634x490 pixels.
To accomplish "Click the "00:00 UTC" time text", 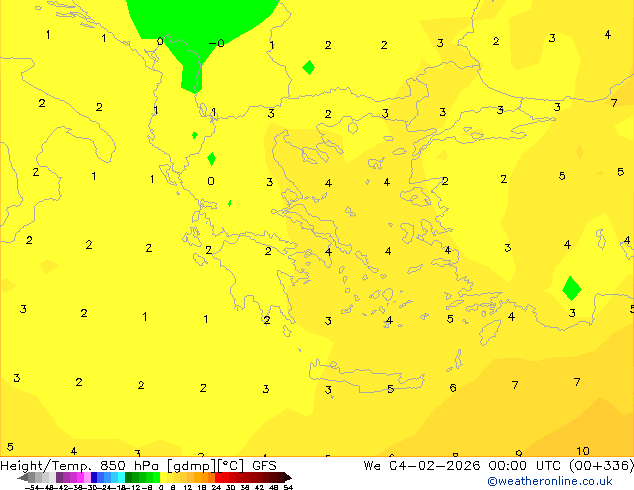I will pos(525,466).
